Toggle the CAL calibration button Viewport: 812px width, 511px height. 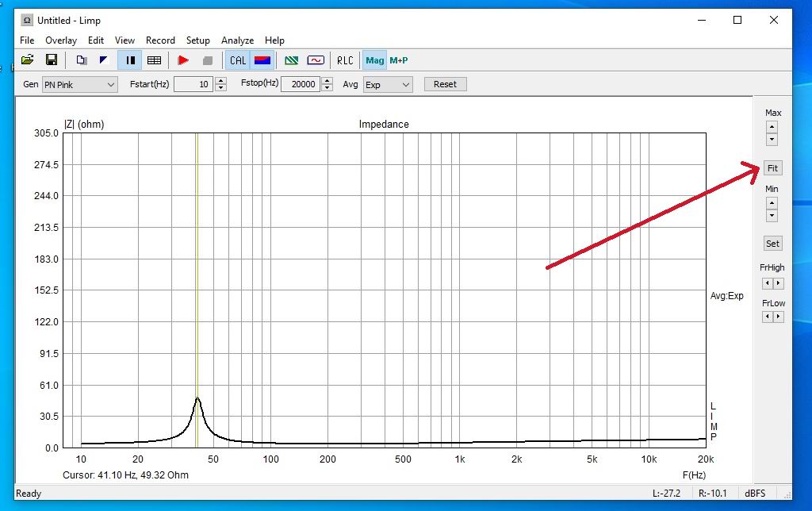(x=238, y=60)
